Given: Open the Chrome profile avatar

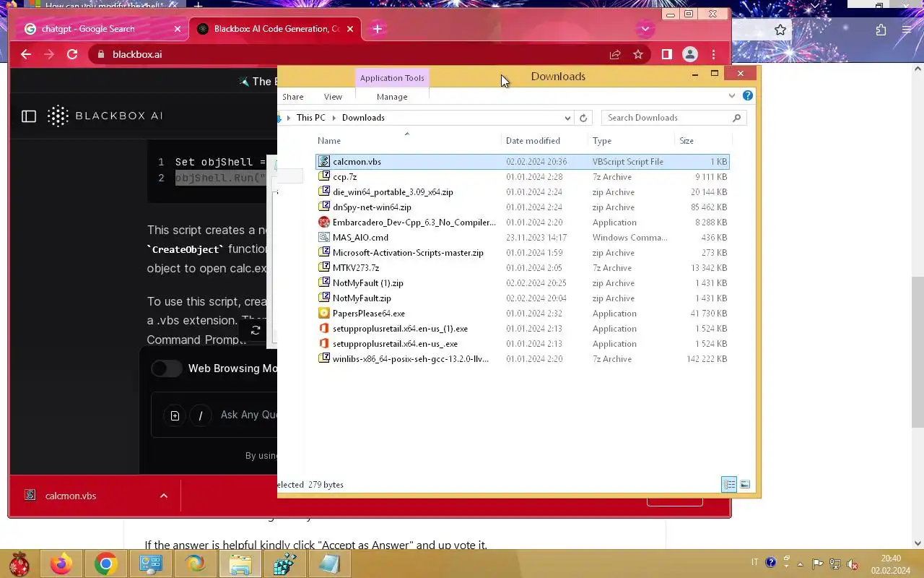Looking at the screenshot, I should pos(690,54).
